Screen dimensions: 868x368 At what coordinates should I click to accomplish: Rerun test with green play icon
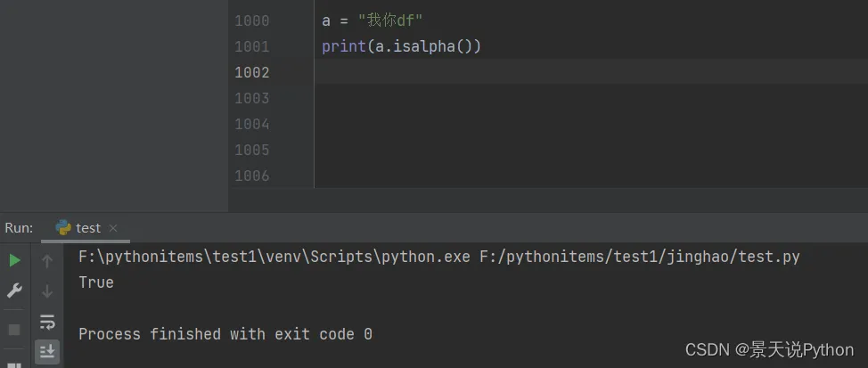point(14,260)
